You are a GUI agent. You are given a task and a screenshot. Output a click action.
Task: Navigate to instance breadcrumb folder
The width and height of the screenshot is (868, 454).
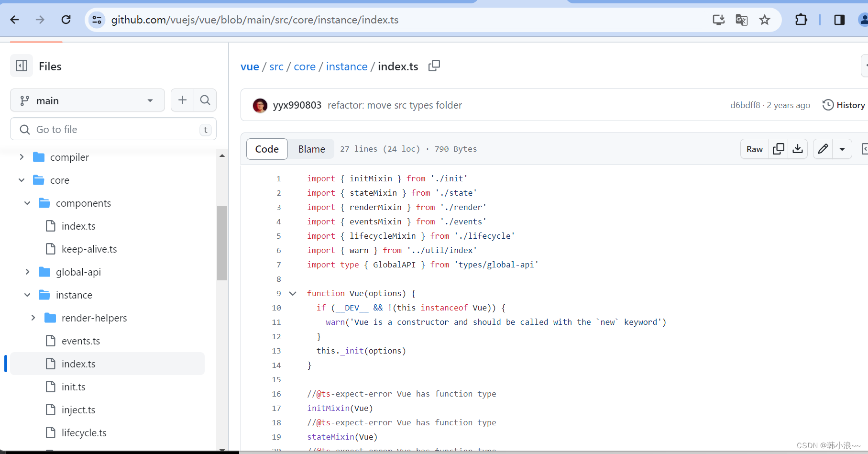[347, 66]
